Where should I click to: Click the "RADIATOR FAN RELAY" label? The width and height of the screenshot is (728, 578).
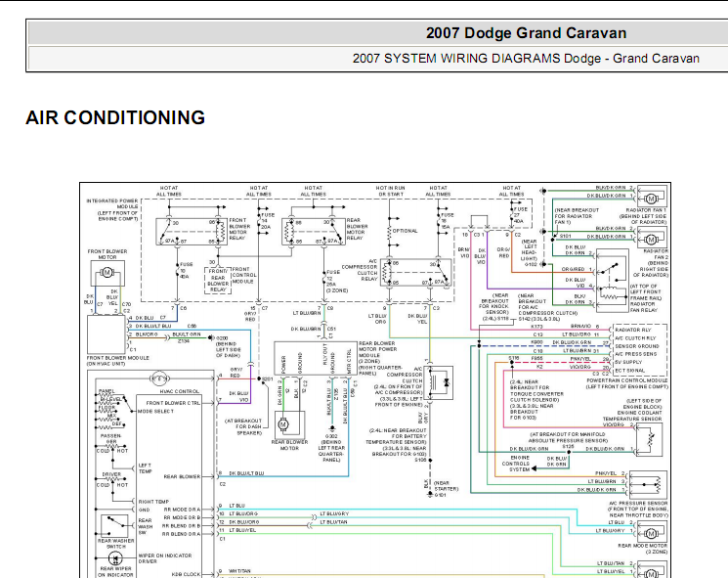pos(643,307)
